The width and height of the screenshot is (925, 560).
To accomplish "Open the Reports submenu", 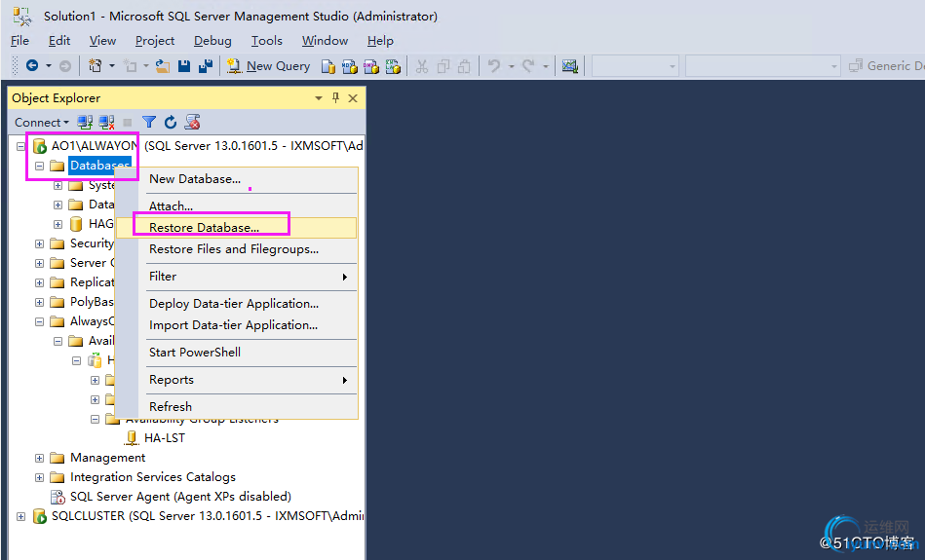I will tap(236, 380).
